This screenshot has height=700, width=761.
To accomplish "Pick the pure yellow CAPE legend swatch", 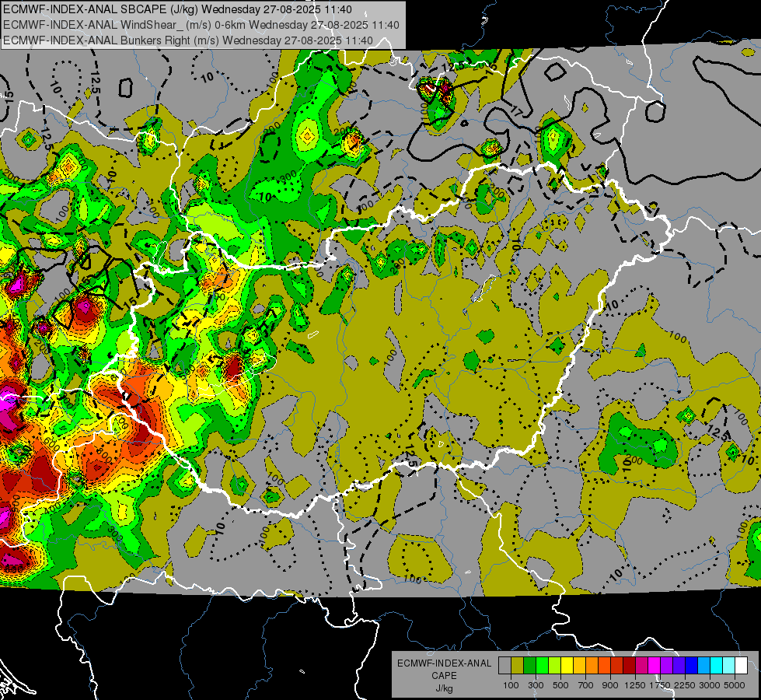I will 567,665.
